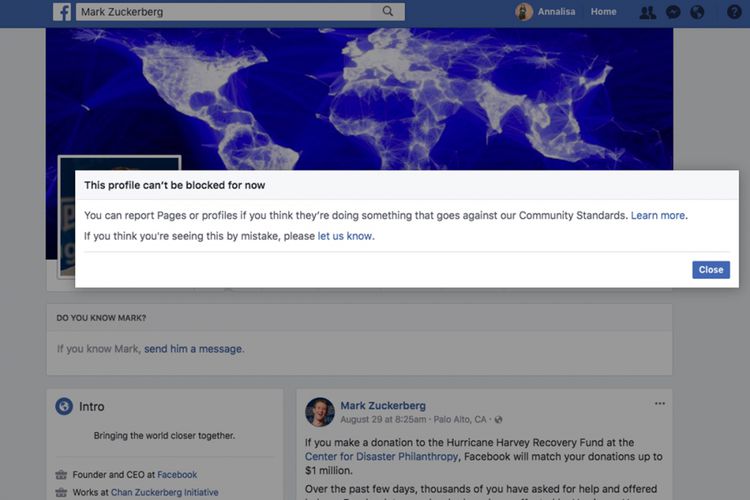750x500 pixels.
Task: Close the block dialog with Close button
Action: pyautogui.click(x=711, y=270)
